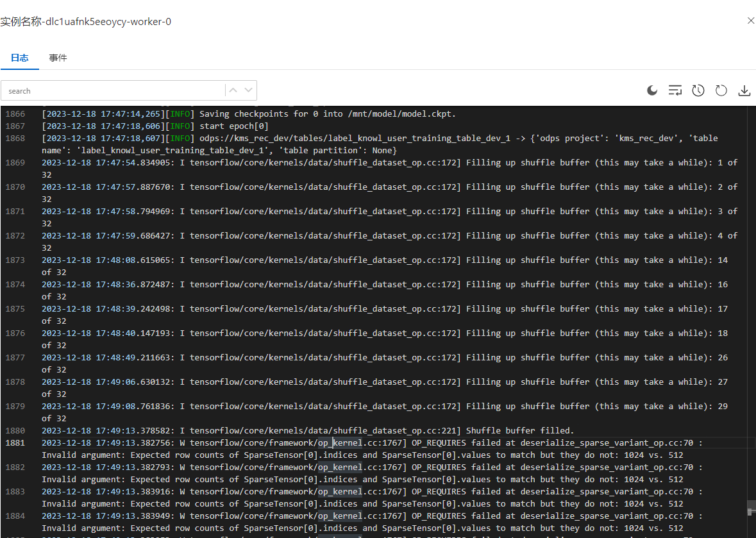
Task: Focus the log search field
Action: tap(113, 90)
